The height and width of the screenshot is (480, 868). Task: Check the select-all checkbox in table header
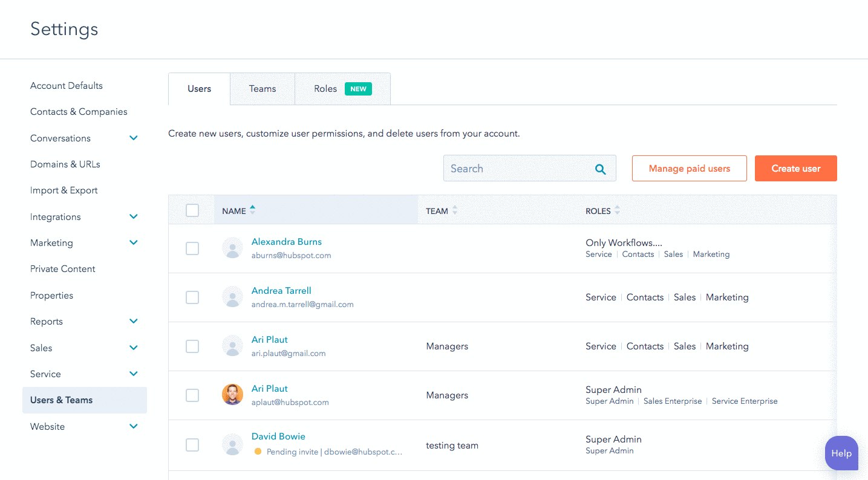[x=192, y=210]
